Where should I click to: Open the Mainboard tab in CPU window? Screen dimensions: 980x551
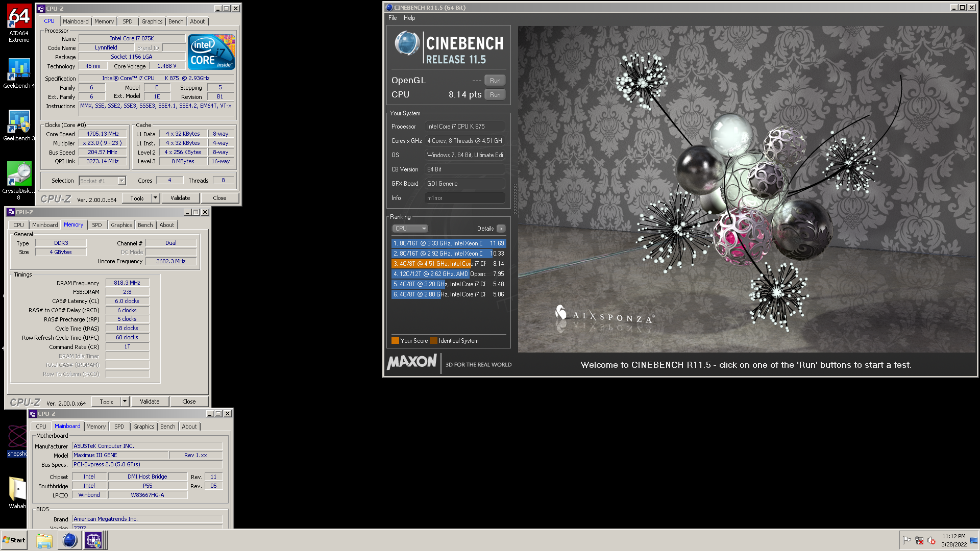click(76, 21)
